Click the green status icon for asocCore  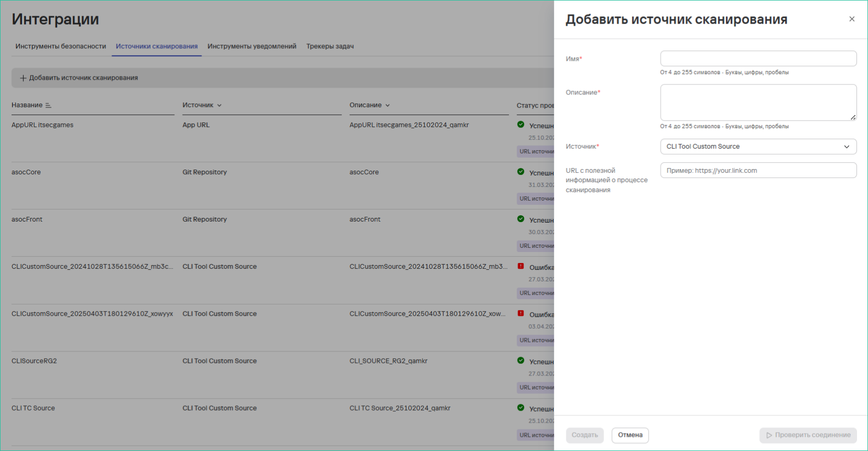521,172
